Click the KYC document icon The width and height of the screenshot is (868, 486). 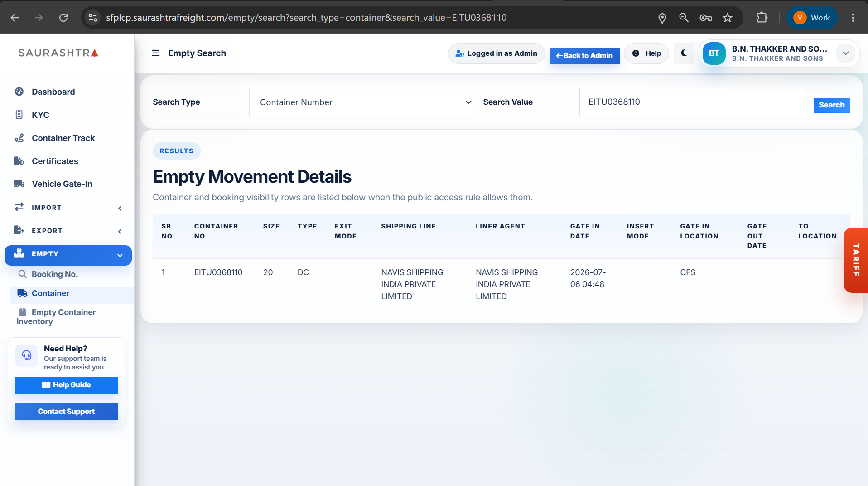click(x=19, y=115)
